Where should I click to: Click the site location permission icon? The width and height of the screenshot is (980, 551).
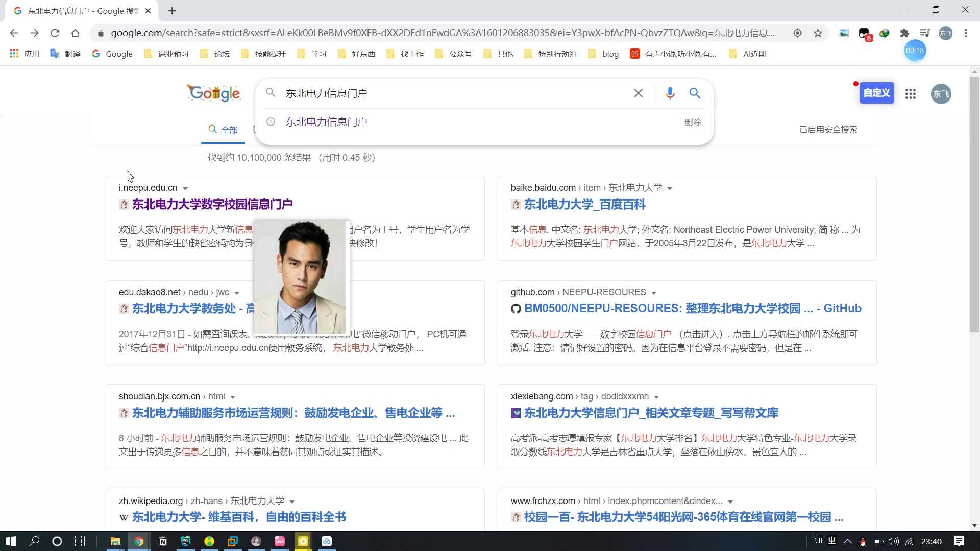797,33
